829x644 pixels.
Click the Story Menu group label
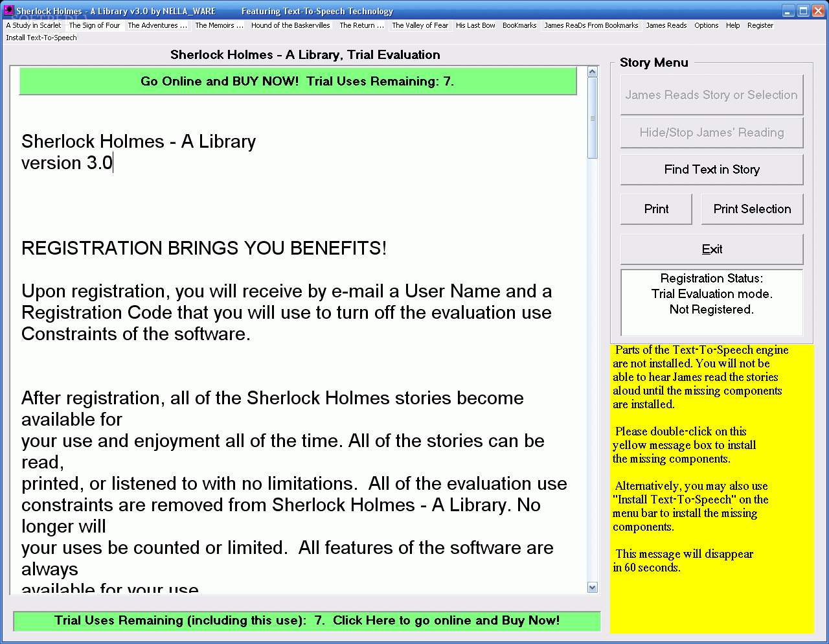pyautogui.click(x=654, y=63)
